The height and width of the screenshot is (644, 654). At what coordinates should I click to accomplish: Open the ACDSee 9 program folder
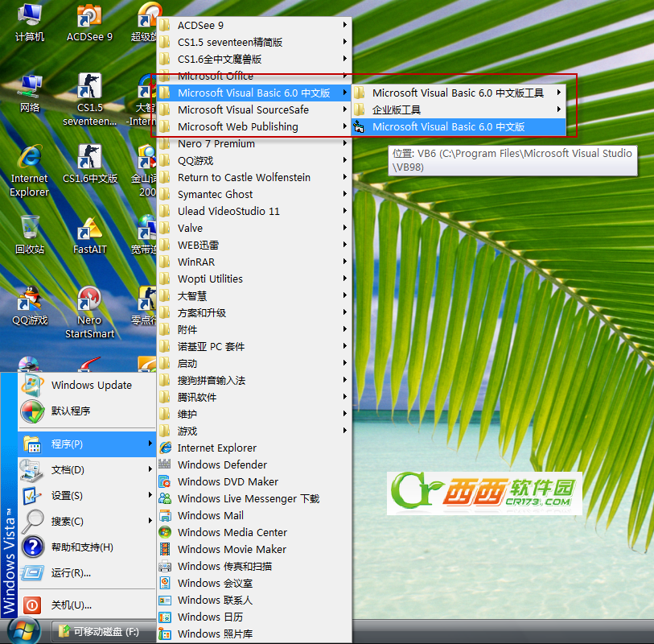coord(254,26)
